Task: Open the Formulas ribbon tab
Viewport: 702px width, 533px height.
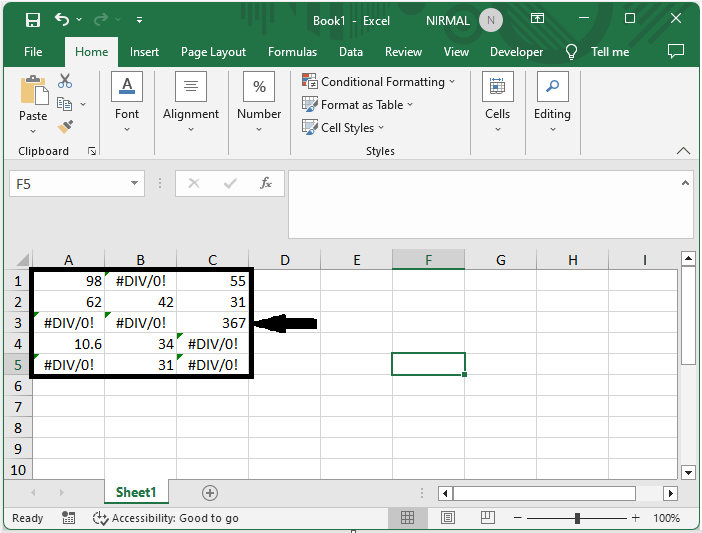Action: pyautogui.click(x=292, y=52)
